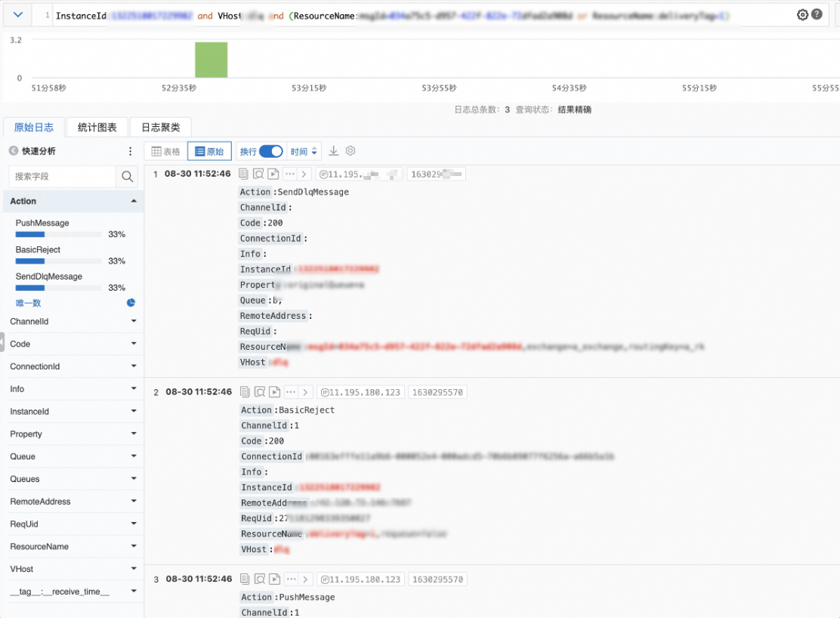Click the 1630295570 tag in log 2

tap(437, 392)
